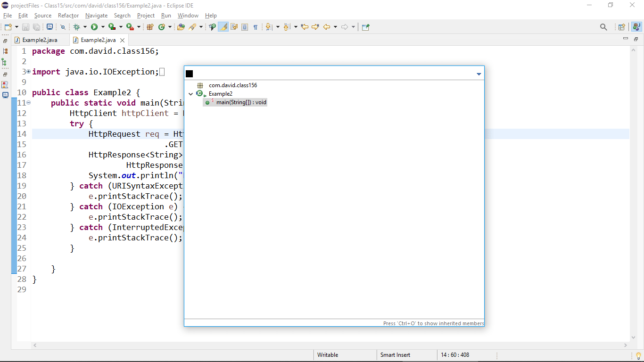
Task: Open the Back history dropdown arrow
Action: click(335, 27)
